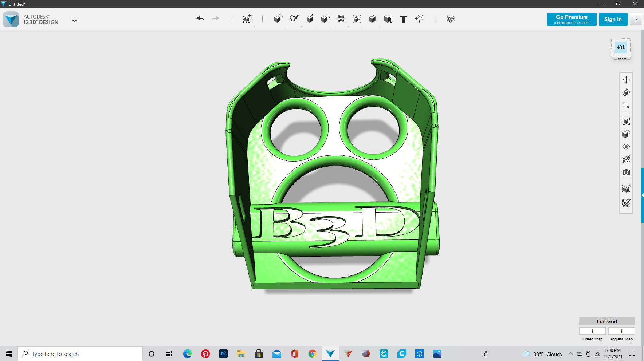Click the Sign In button
This screenshot has height=361, width=644.
pyautogui.click(x=613, y=19)
